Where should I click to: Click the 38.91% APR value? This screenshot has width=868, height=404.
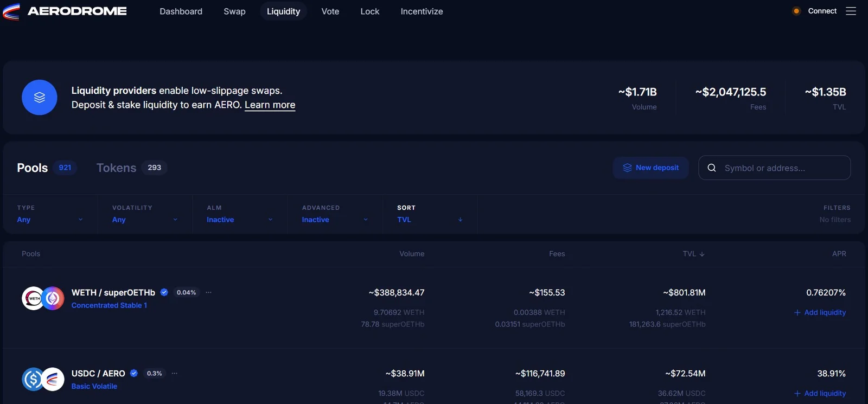coord(831,373)
